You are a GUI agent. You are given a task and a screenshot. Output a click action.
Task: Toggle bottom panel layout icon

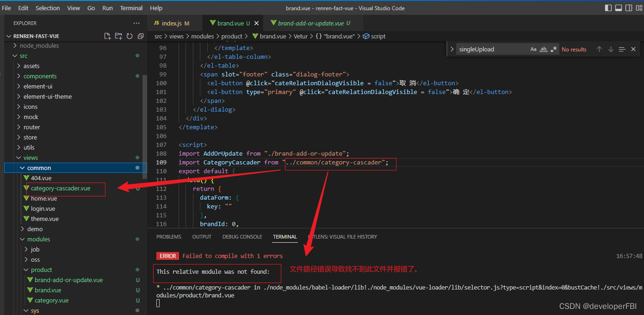(x=619, y=8)
